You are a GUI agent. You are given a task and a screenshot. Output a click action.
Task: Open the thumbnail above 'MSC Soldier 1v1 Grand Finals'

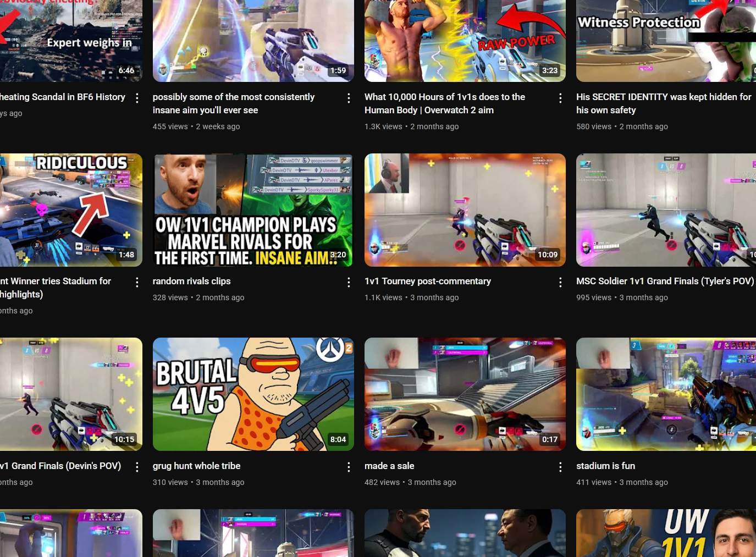[x=666, y=210]
